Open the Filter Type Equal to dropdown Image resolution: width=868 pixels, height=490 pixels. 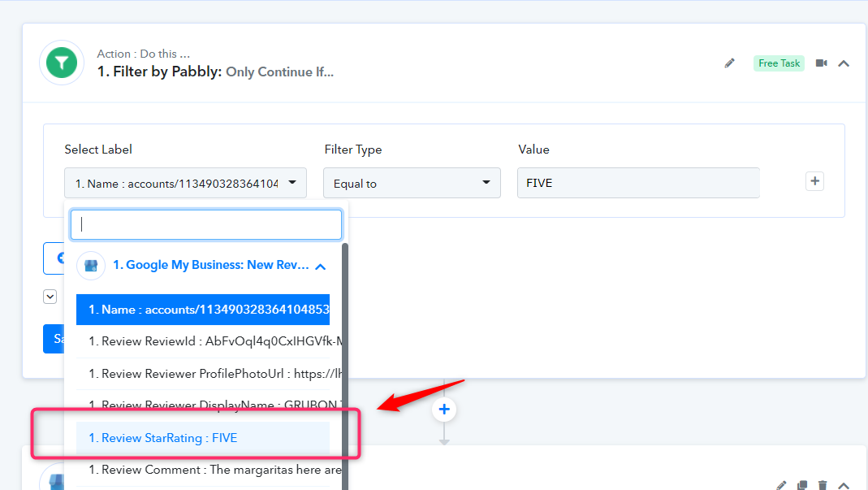tap(412, 183)
